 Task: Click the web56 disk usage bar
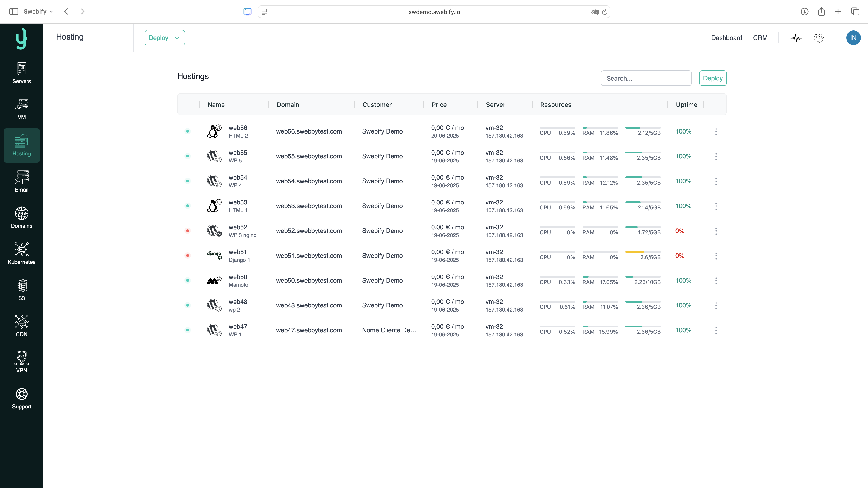click(643, 128)
